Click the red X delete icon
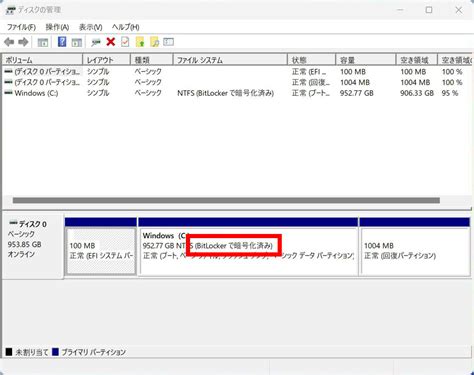 (111, 42)
